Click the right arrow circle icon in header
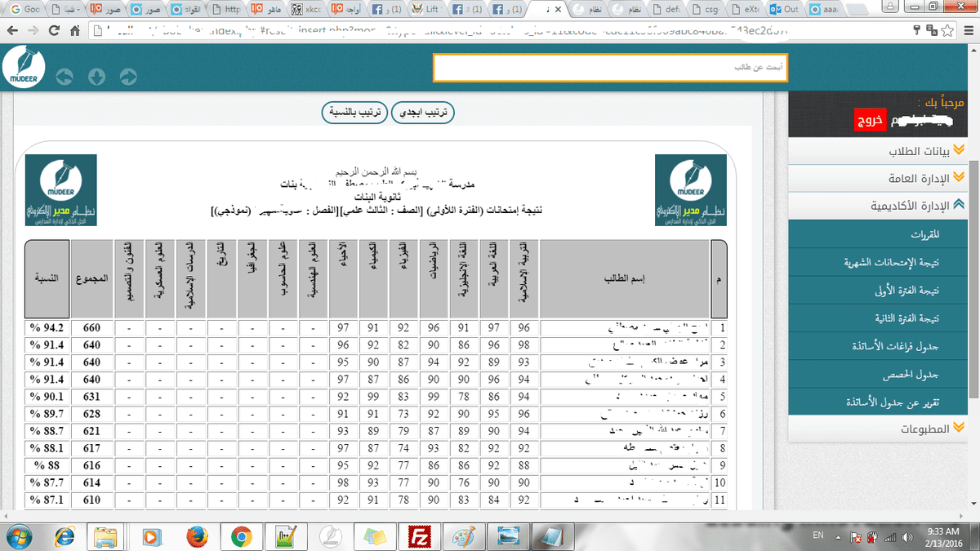The width and height of the screenshot is (980, 551). click(128, 77)
